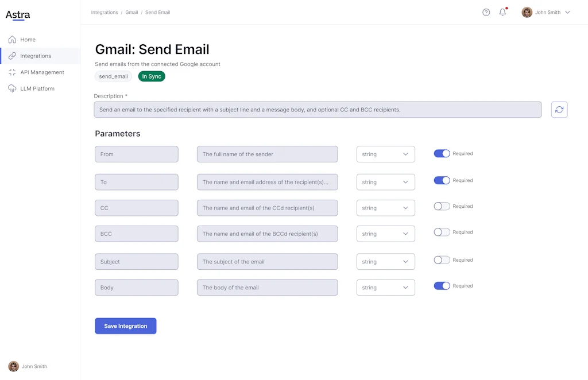Click the In Sync status badge
This screenshot has height=380, width=588.
pyautogui.click(x=152, y=76)
